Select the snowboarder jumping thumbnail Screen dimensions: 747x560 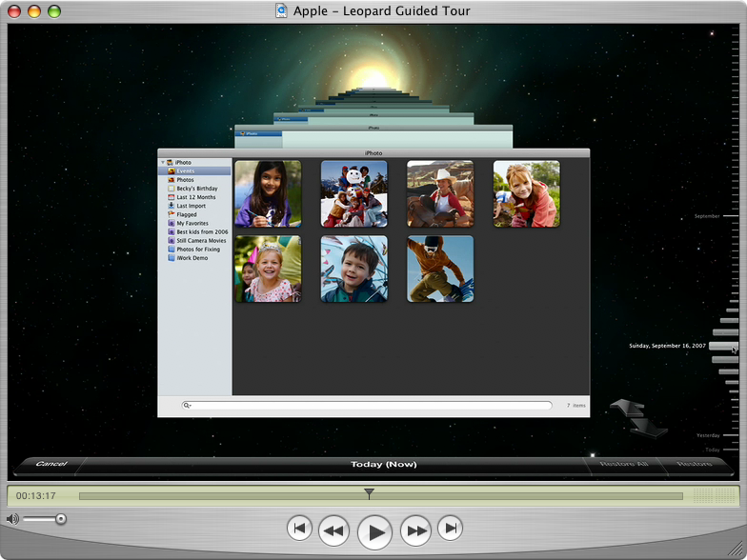click(x=440, y=269)
